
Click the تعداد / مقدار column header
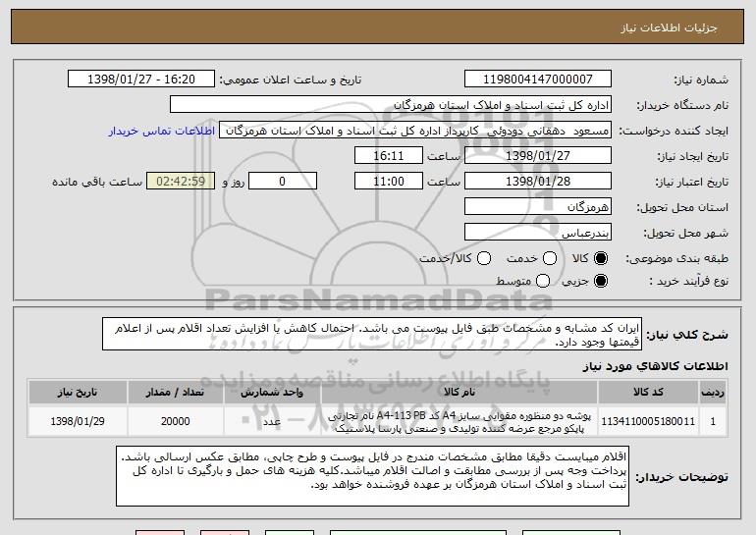[x=175, y=393]
